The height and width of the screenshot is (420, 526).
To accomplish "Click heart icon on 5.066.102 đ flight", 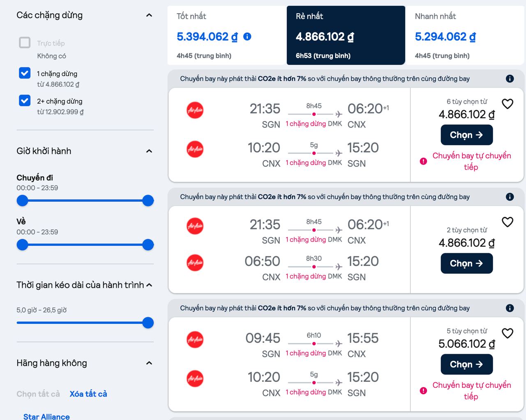I will point(508,333).
